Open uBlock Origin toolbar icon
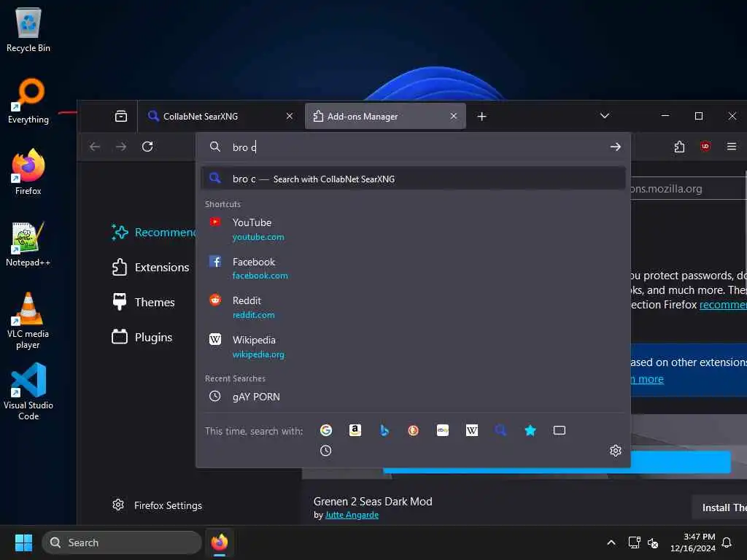This screenshot has height=560, width=747. (x=705, y=147)
